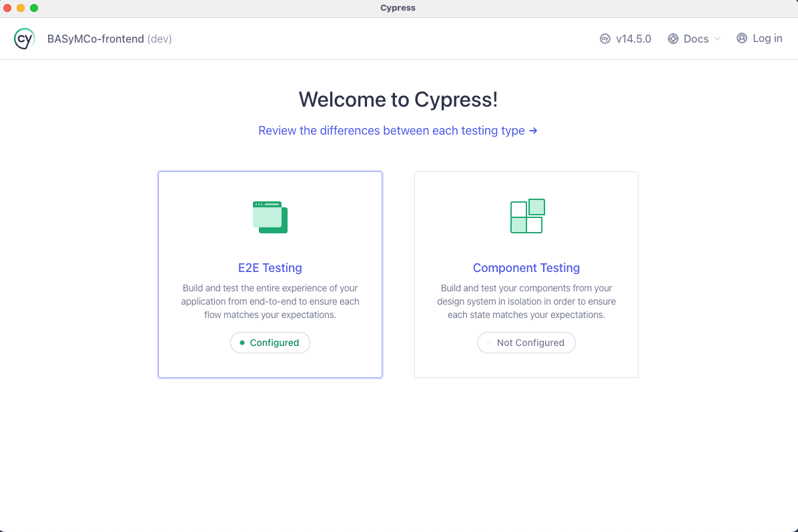Click the E2E Testing description text
798x532 pixels.
(x=270, y=301)
